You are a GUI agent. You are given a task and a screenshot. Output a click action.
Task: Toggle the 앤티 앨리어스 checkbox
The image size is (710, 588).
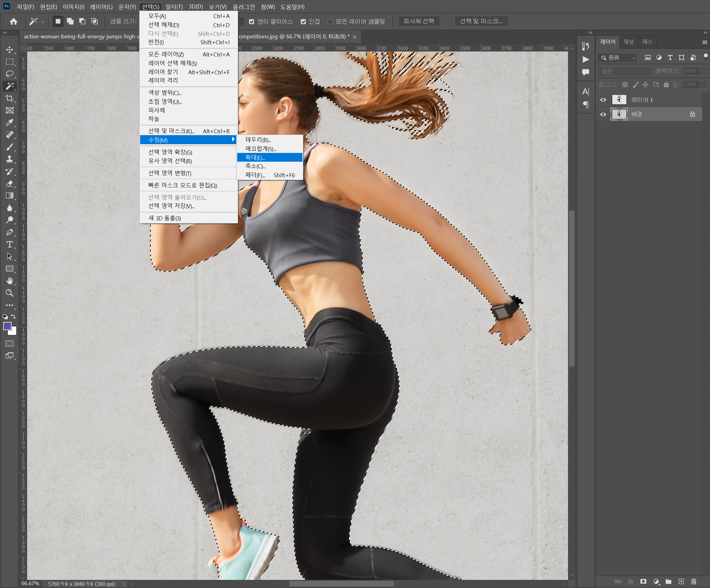click(252, 22)
